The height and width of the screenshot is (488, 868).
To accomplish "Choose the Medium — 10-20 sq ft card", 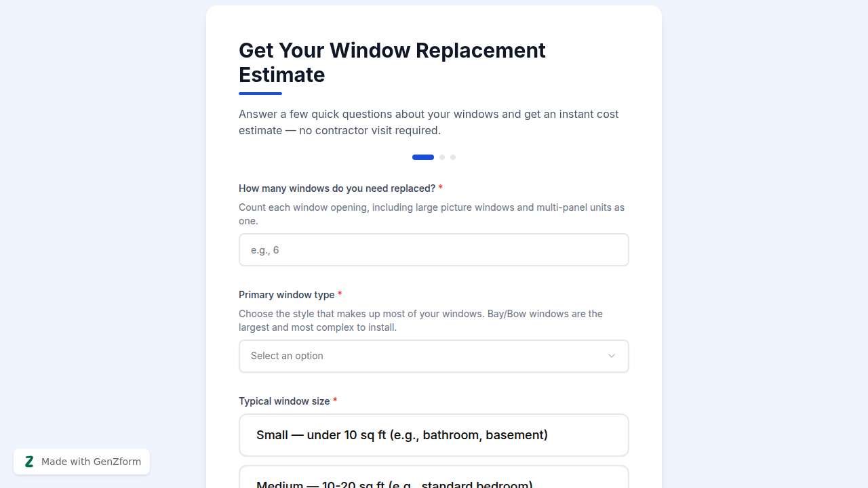I will tap(433, 479).
